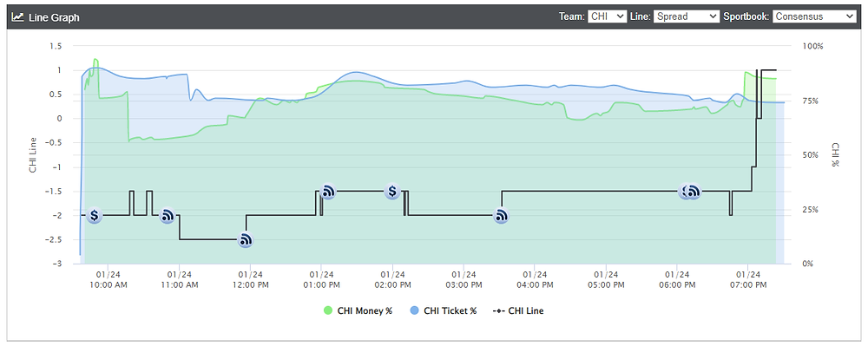Click the 75% right axis label
Viewport: 868px width, 346px height.
(x=811, y=101)
